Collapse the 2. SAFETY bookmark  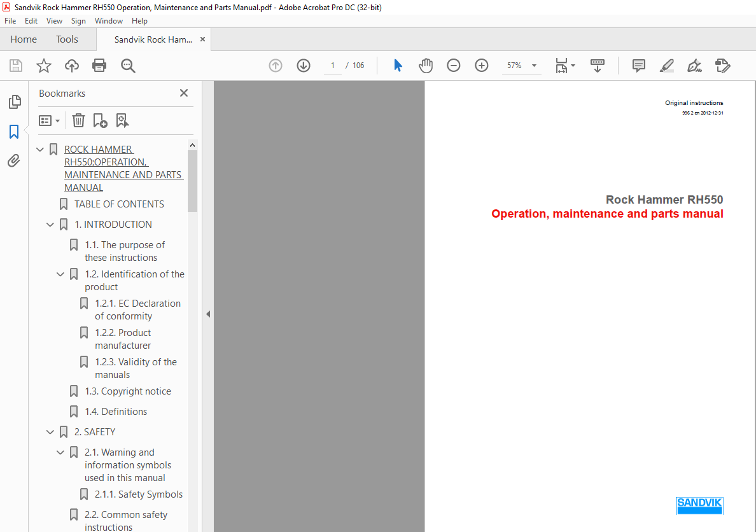50,432
